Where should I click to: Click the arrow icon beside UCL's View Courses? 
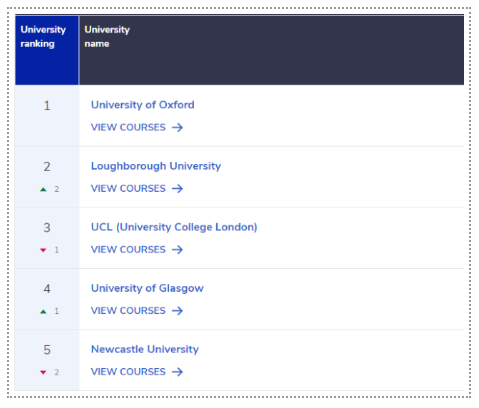coord(177,250)
